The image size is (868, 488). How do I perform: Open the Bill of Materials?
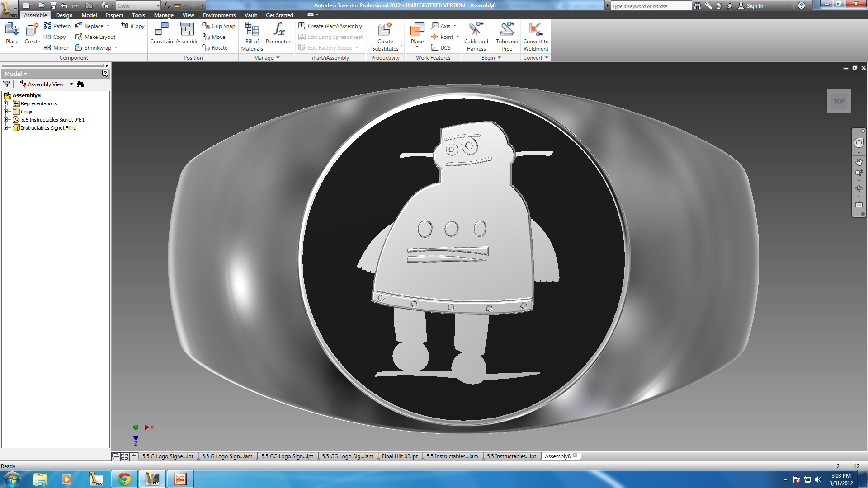[252, 36]
